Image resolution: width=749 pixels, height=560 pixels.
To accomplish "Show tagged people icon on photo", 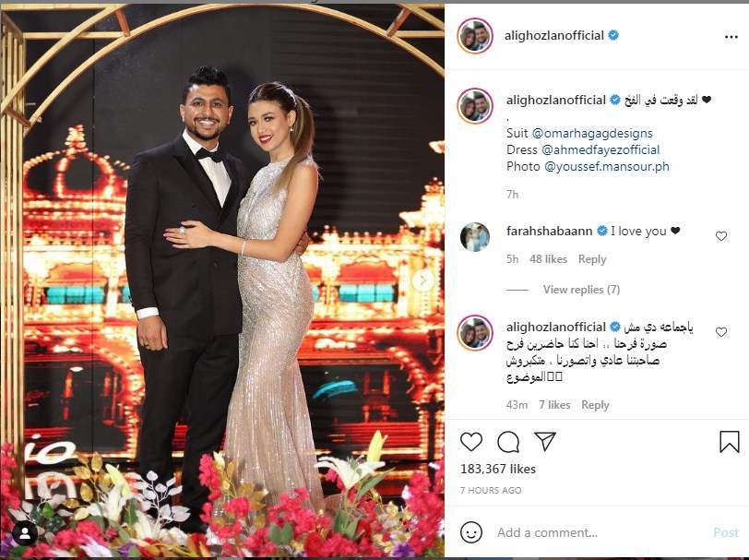I will pyautogui.click(x=25, y=535).
